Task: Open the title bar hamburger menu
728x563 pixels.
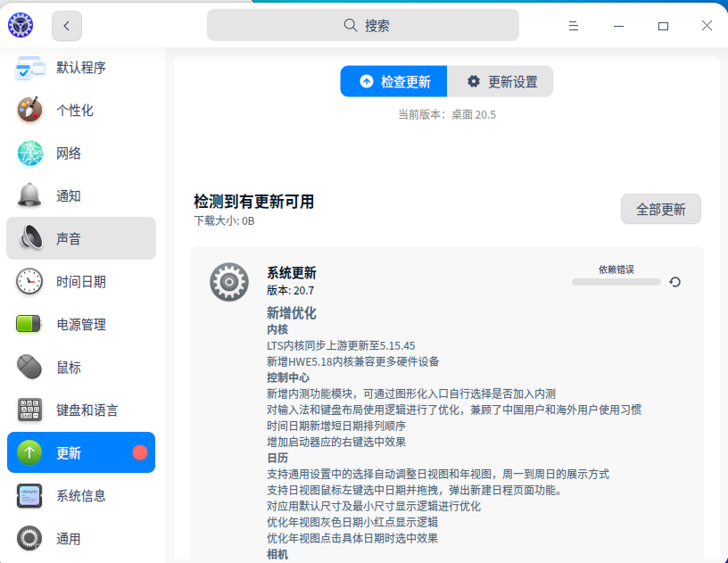Action: [574, 26]
